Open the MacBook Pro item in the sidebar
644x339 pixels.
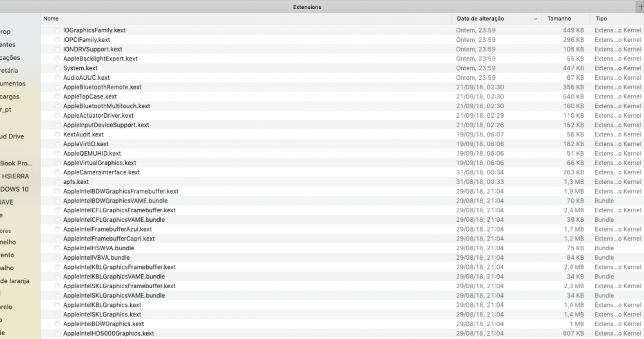coord(17,163)
